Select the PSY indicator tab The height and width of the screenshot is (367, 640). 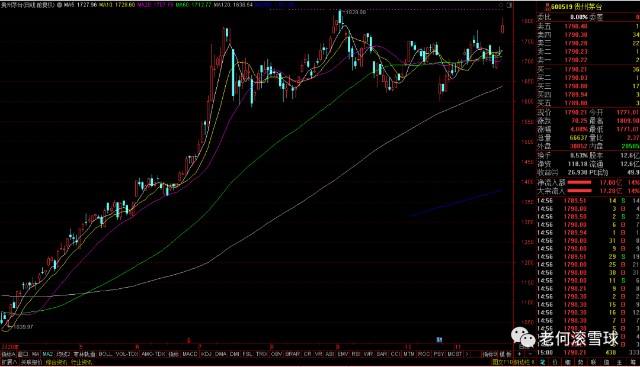coord(439,354)
